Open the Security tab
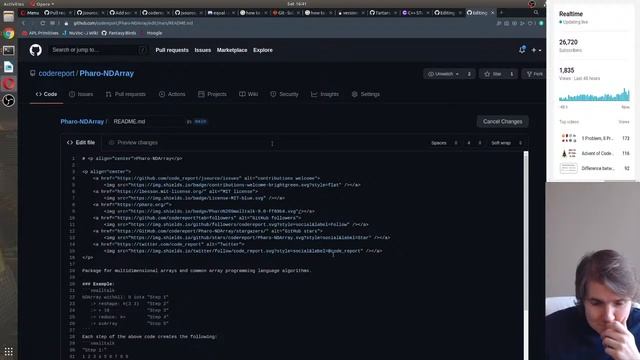The height and width of the screenshot is (360, 640). pyautogui.click(x=284, y=94)
